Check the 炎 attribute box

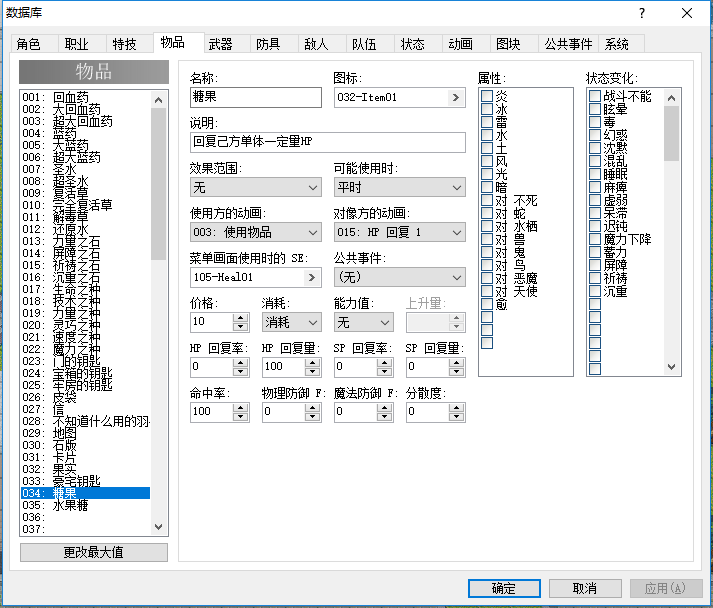click(487, 96)
